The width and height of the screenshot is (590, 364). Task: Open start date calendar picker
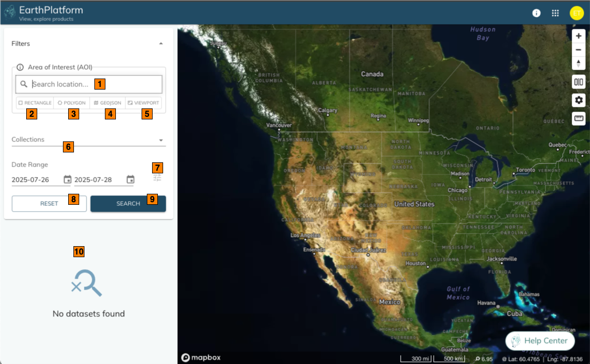pos(67,180)
